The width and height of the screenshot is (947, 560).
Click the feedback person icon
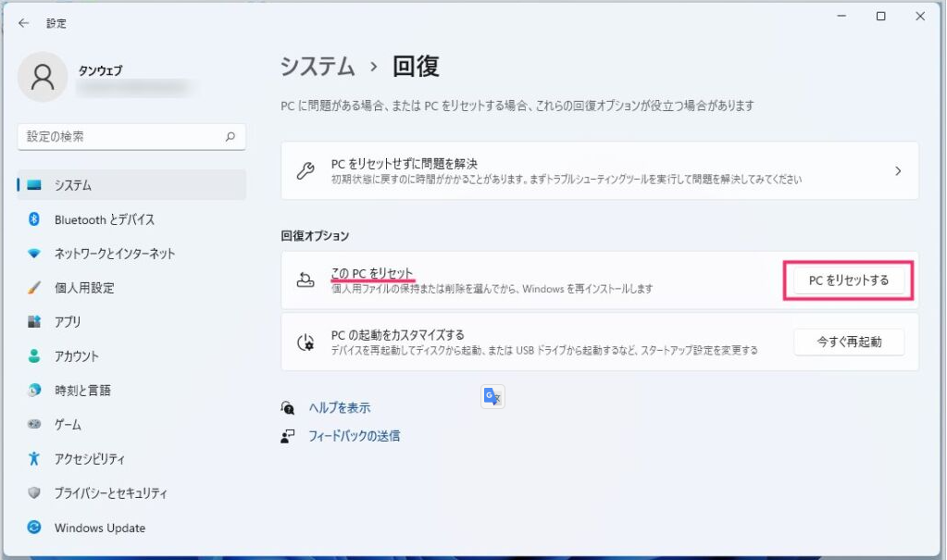tap(288, 436)
